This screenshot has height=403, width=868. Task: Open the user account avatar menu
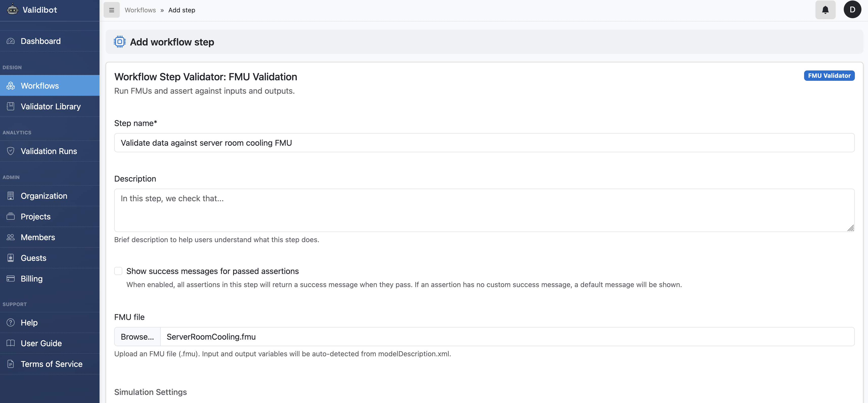[x=853, y=9]
